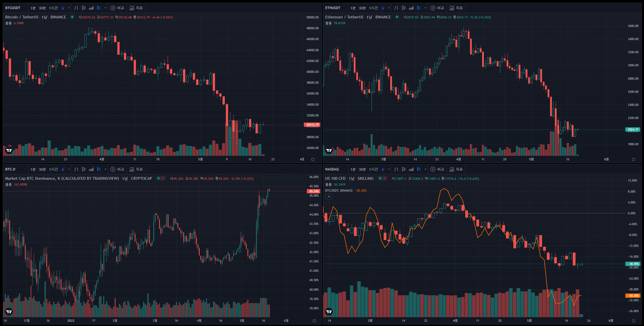The height and width of the screenshot is (326, 644).
Task: Select 날 interval in BTC.D panel
Action: tap(63, 169)
